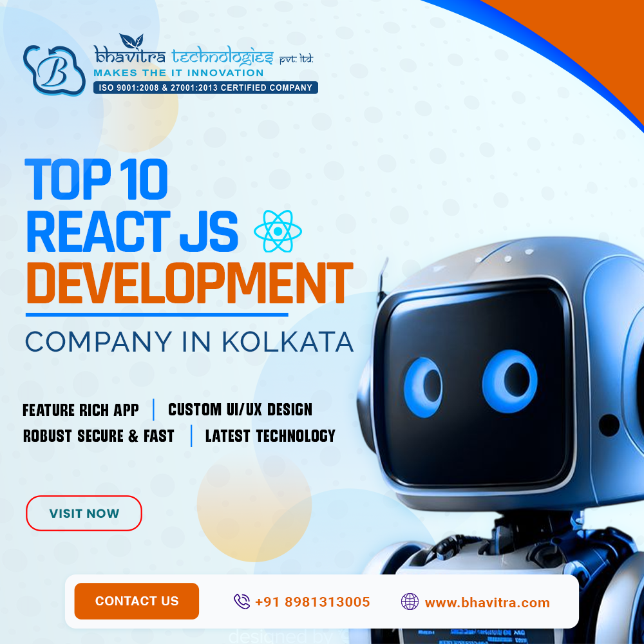
Task: Click the leaf emblem above bhavitra name
Action: tap(131, 41)
